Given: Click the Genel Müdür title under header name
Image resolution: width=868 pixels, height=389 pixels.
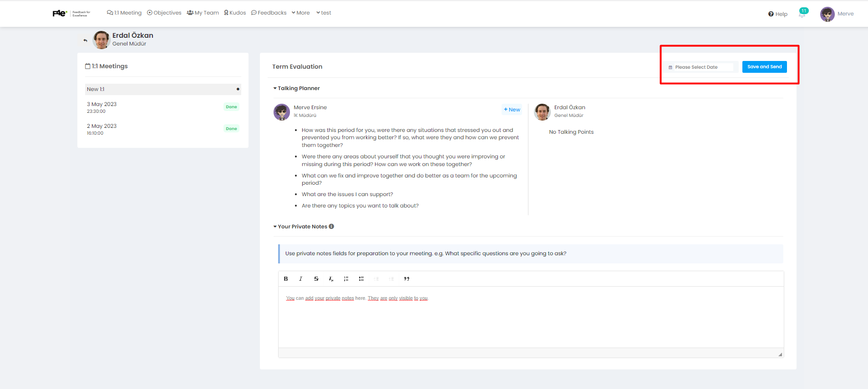Looking at the screenshot, I should click(129, 44).
